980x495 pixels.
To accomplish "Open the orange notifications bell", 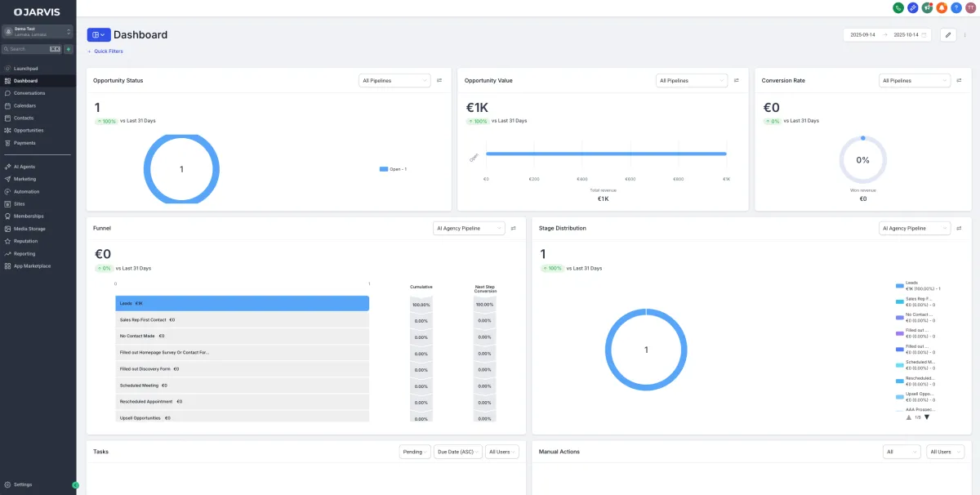I will tap(942, 7).
